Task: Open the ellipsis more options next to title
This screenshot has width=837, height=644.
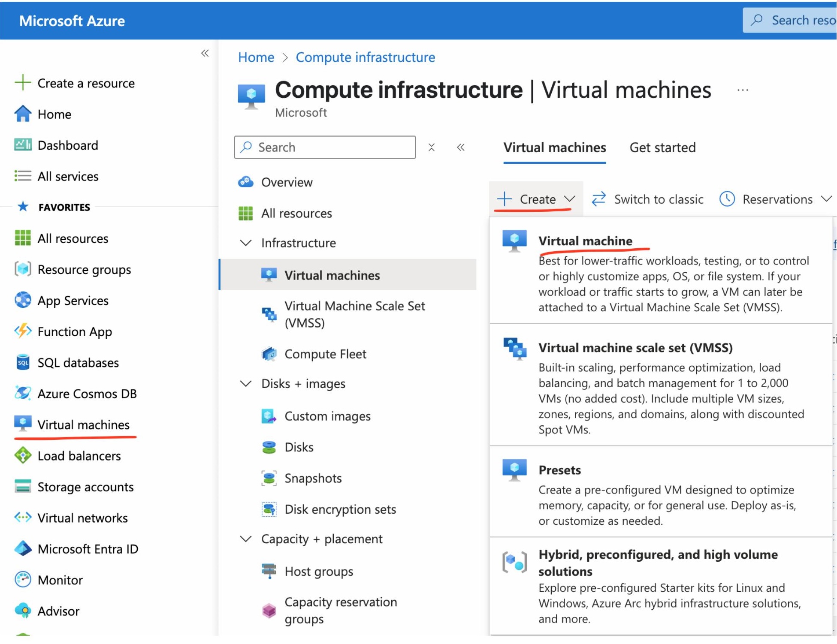Action: (743, 90)
